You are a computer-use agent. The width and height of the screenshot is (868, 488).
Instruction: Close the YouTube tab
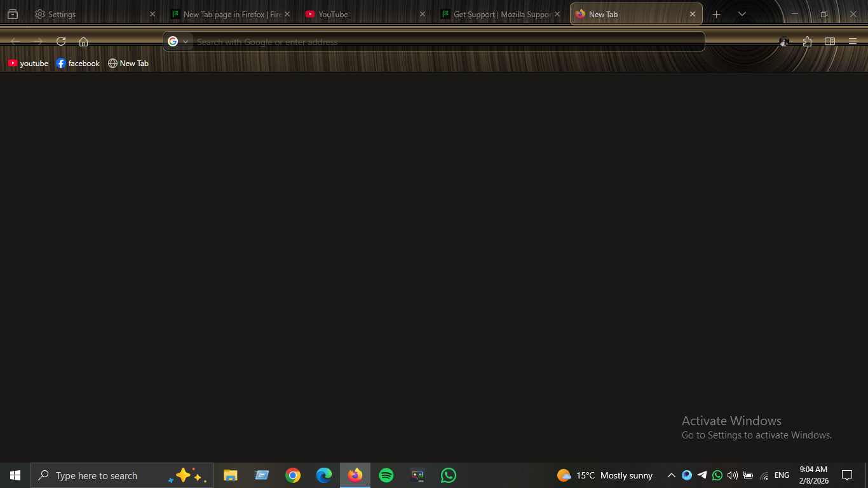click(x=423, y=14)
